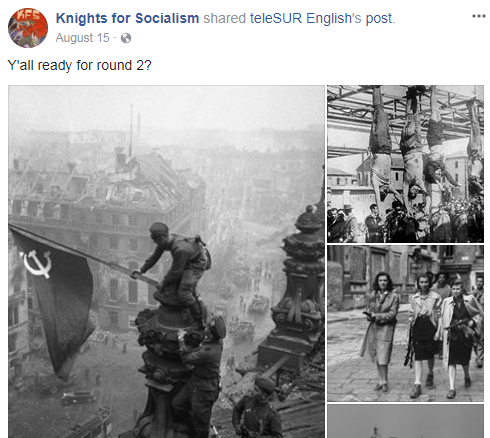This screenshot has height=438, width=490.
Task: Follow the shared "post" link
Action: 379,19
